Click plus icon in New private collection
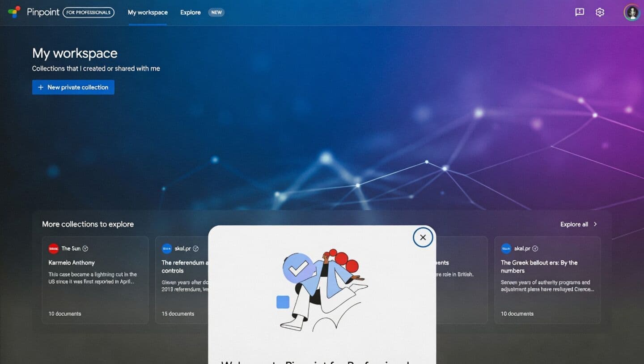This screenshot has height=364, width=644. click(41, 87)
